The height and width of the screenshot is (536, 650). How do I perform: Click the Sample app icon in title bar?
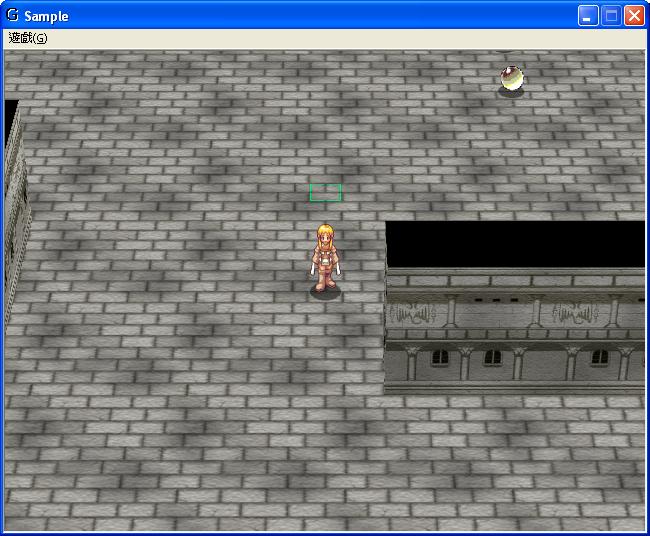(x=12, y=16)
